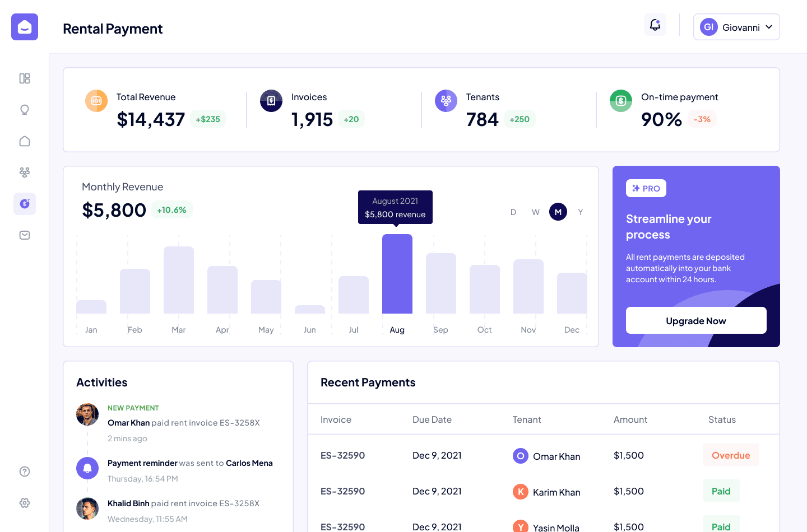The image size is (807, 532).
Task: Click the purple bell icon beside Payment reminder
Action: (87, 468)
